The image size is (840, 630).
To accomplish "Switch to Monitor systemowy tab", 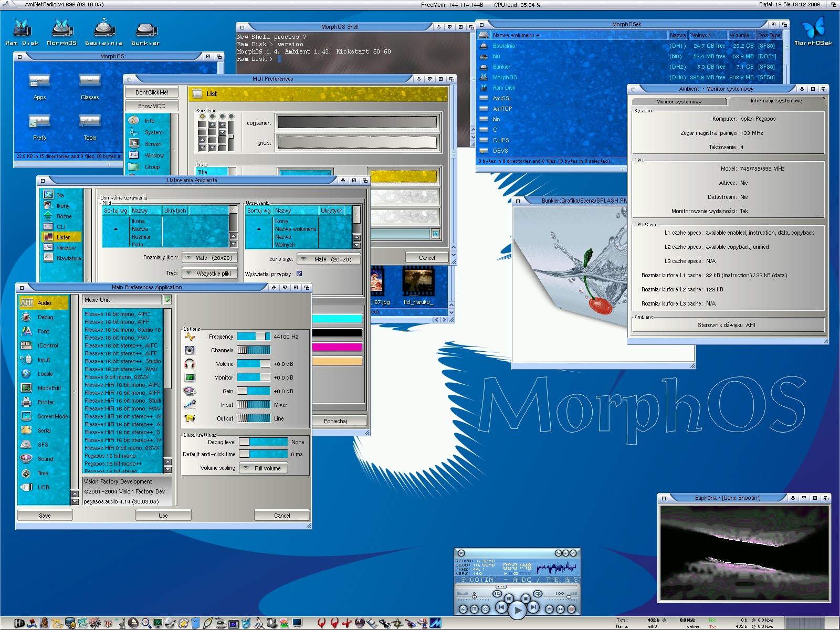I will (679, 101).
